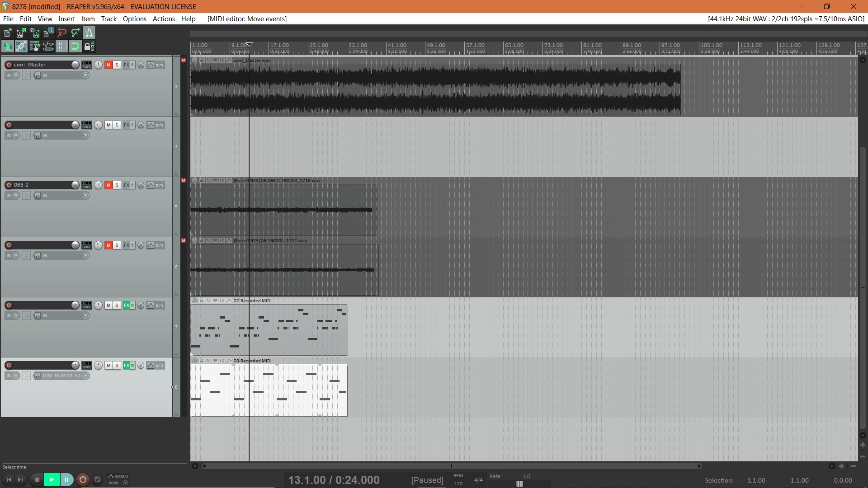Arm record on track 065-2
The height and width of the screenshot is (488, 868).
[x=9, y=185]
